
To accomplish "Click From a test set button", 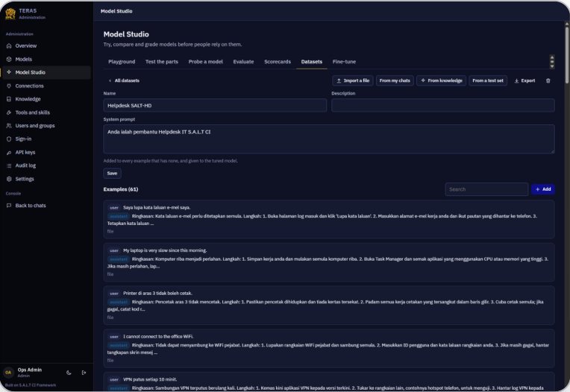I will [488, 80].
